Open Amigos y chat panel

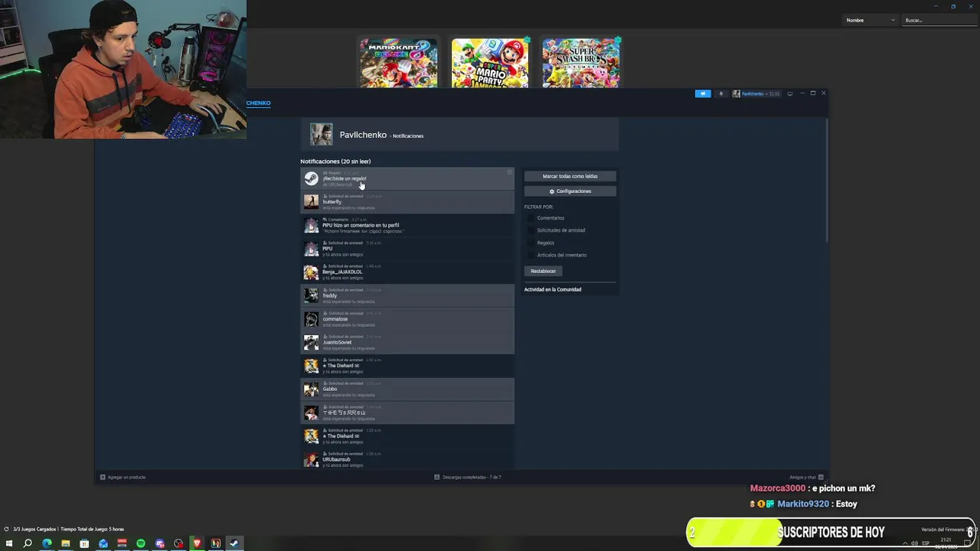pyautogui.click(x=806, y=477)
